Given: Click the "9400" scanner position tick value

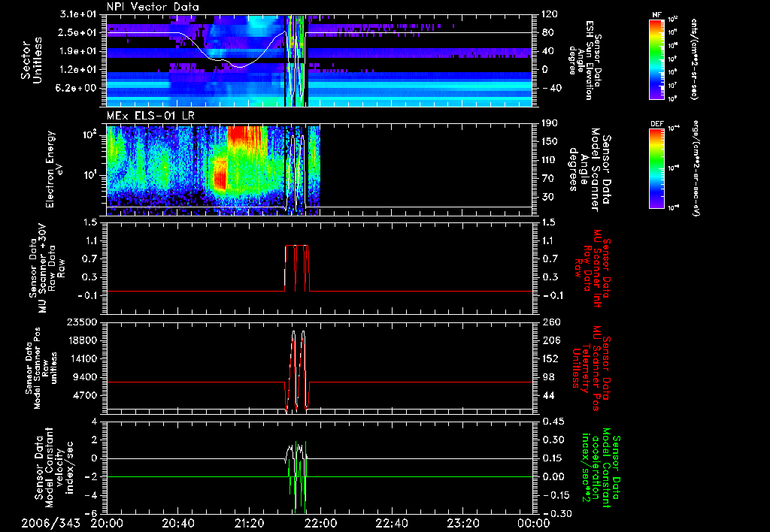Looking at the screenshot, I should [85, 377].
